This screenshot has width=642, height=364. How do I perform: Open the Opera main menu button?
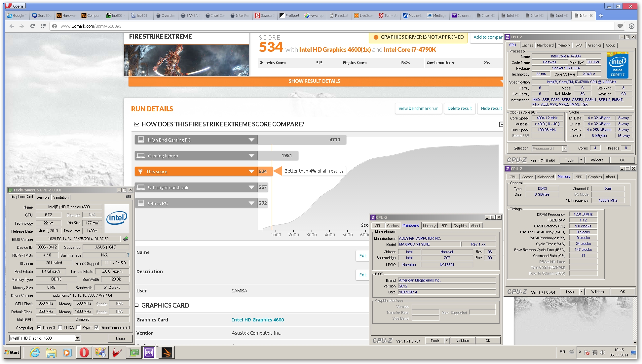click(x=16, y=6)
